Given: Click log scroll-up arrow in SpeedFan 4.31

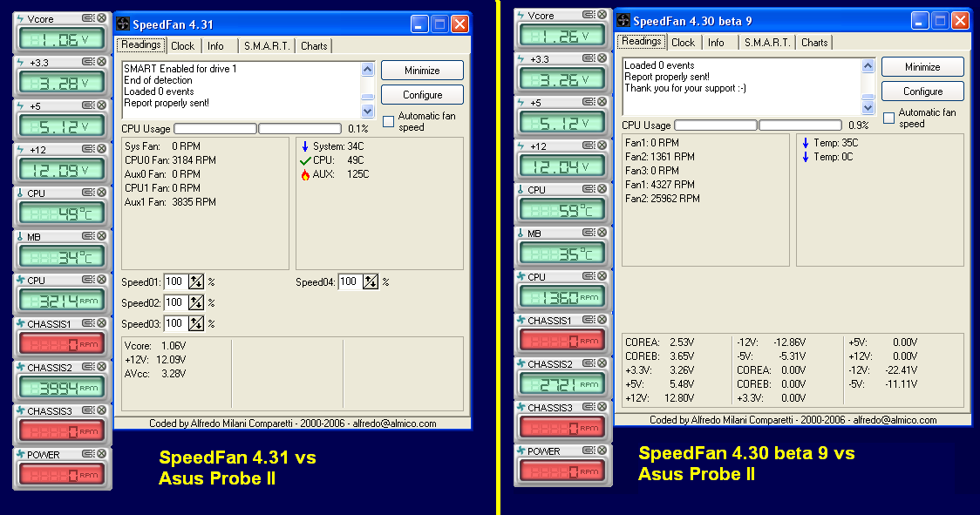Looking at the screenshot, I should click(368, 70).
